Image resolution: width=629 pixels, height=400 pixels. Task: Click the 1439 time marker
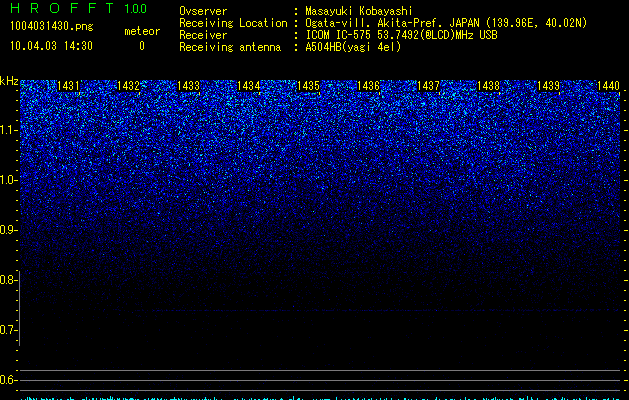(x=548, y=86)
